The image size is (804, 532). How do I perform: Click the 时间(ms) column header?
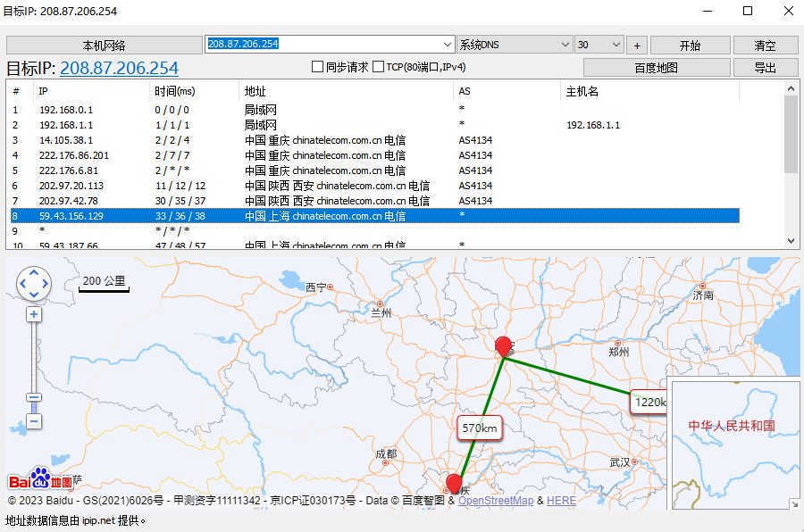click(x=194, y=91)
